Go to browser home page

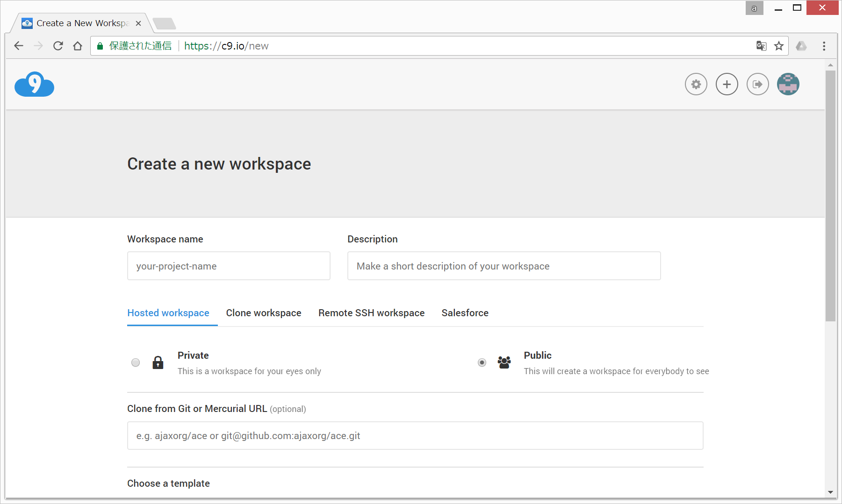click(78, 46)
